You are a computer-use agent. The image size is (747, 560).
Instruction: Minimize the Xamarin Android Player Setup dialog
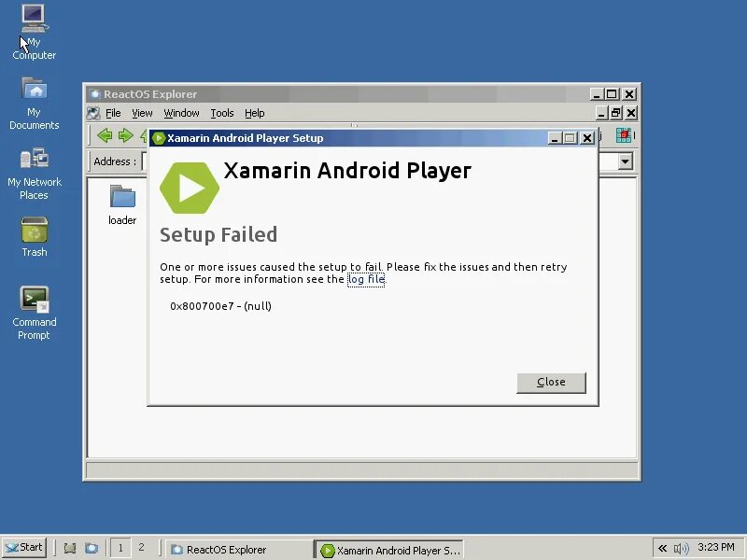coord(554,138)
